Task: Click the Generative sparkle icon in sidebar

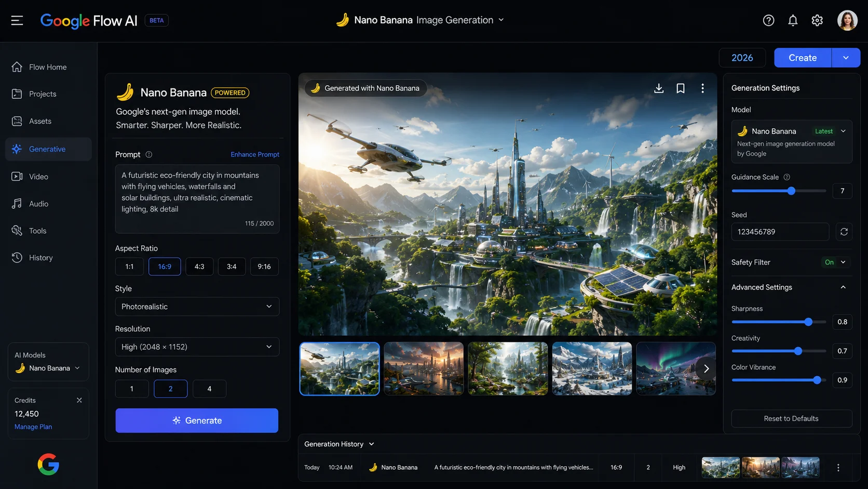Action: point(17,149)
